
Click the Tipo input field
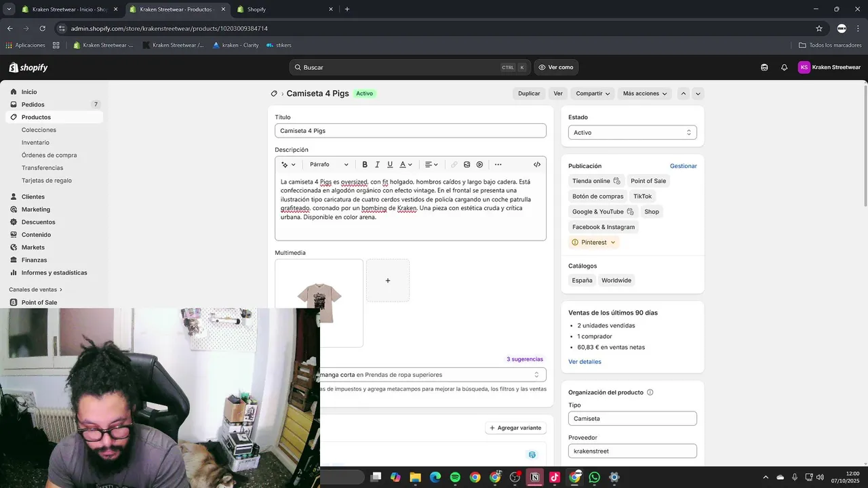pos(632,419)
